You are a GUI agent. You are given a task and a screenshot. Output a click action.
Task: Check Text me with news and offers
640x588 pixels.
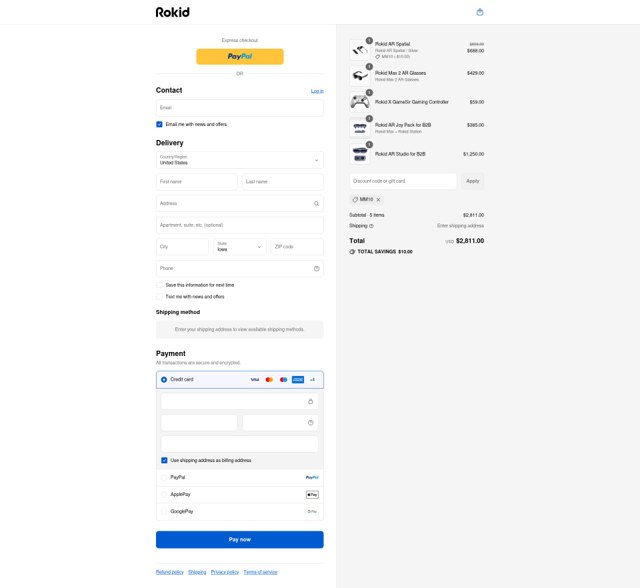159,297
